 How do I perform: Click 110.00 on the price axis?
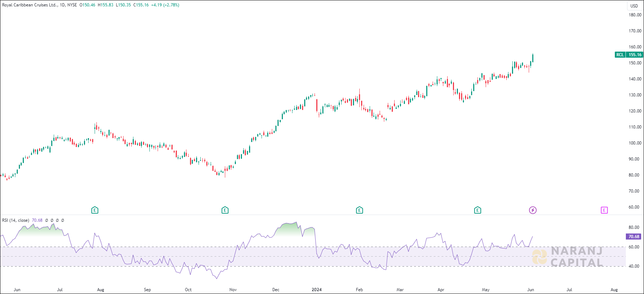click(x=635, y=127)
